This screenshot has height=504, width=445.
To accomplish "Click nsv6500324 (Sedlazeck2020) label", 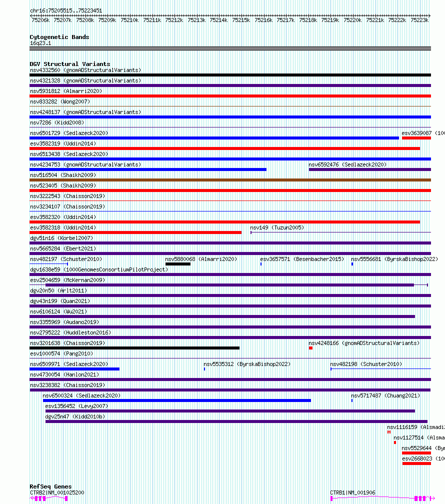I will (81, 395).
